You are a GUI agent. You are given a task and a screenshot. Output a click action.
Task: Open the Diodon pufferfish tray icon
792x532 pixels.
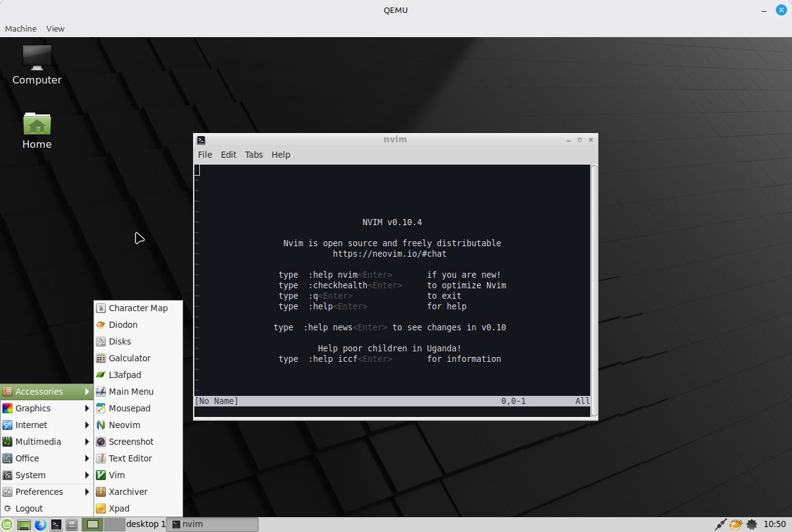click(736, 525)
